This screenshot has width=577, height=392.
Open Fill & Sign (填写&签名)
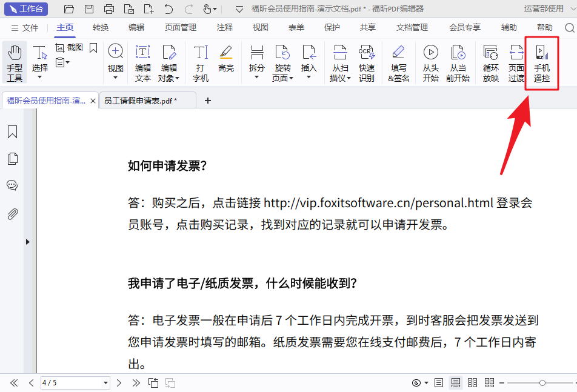[398, 63]
